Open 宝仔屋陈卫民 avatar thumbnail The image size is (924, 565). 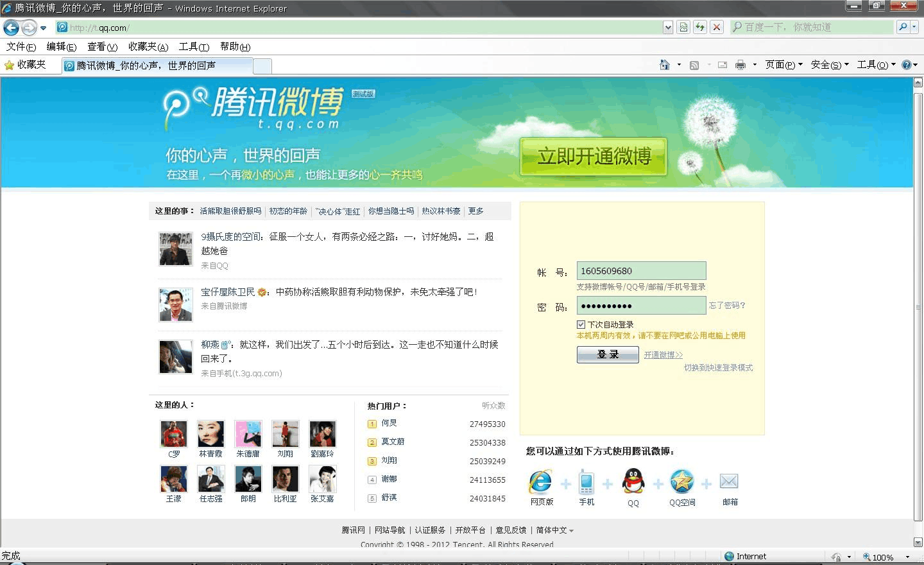point(176,304)
